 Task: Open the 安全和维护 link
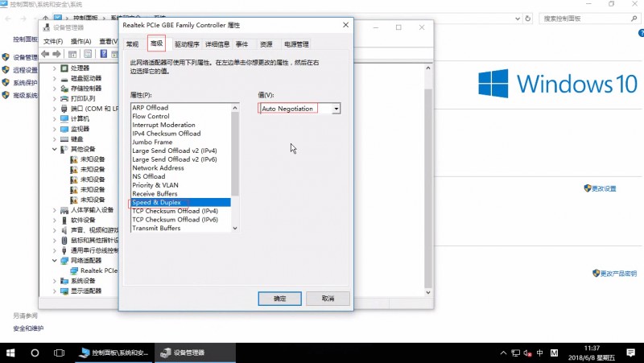click(28, 328)
